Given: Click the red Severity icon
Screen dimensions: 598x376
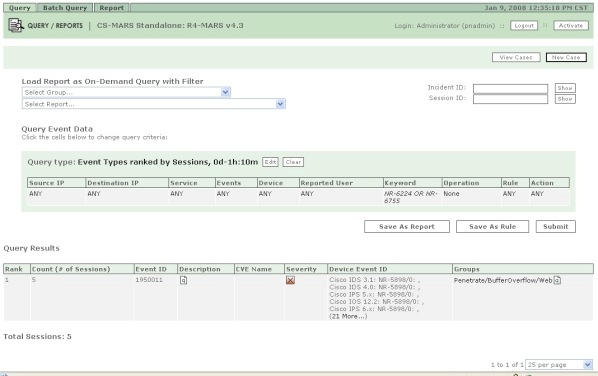Looking at the screenshot, I should (290, 280).
